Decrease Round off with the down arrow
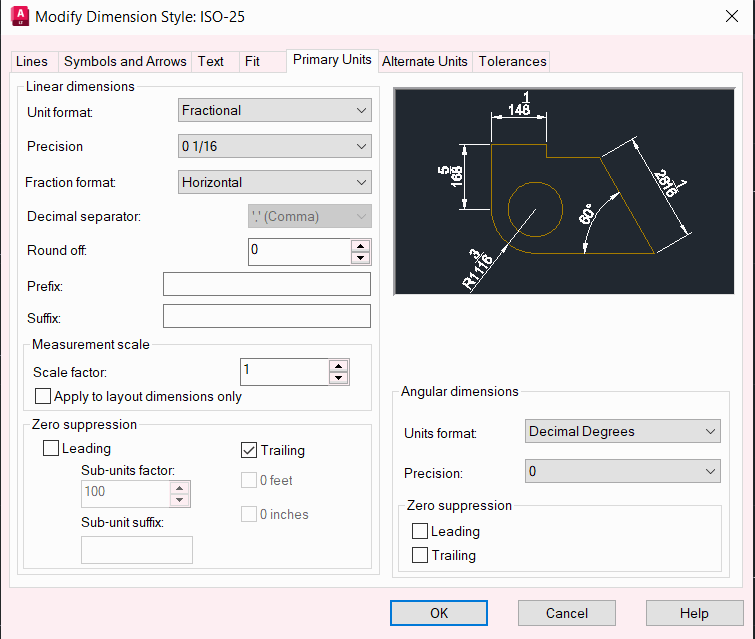Viewport: 755px width, 639px height. (361, 258)
